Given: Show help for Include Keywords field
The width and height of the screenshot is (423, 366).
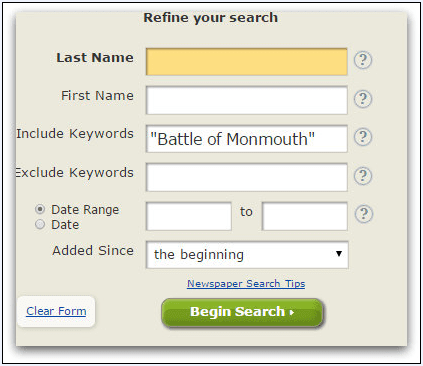Looking at the screenshot, I should 363,137.
